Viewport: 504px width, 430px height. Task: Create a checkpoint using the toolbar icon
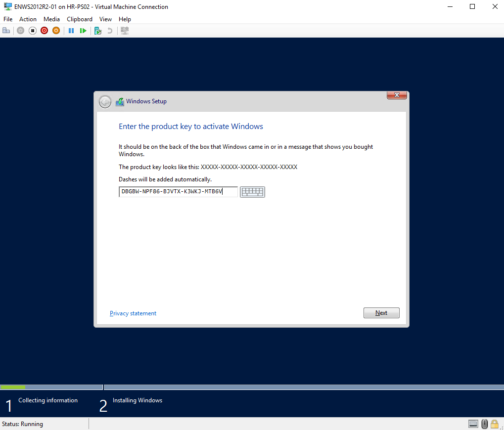click(98, 31)
